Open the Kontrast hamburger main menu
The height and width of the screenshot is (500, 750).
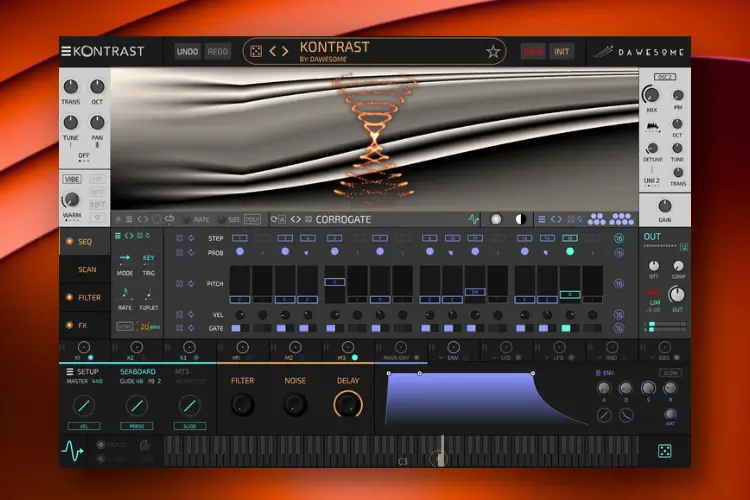point(66,51)
